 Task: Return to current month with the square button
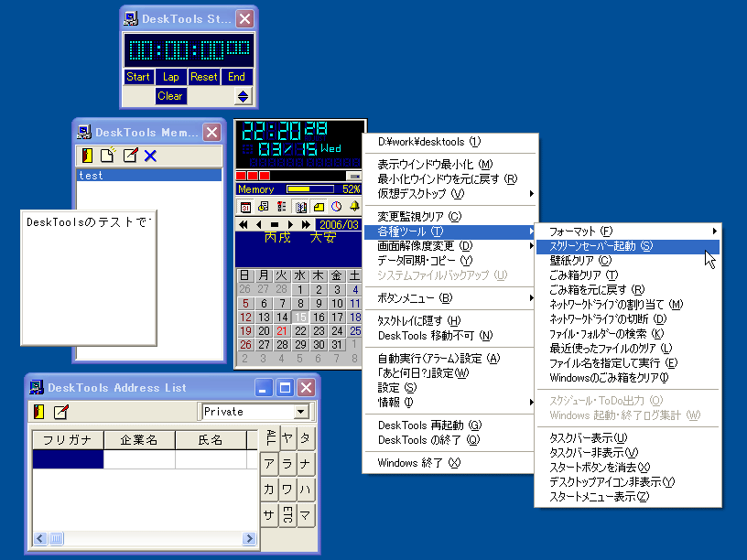point(275,225)
